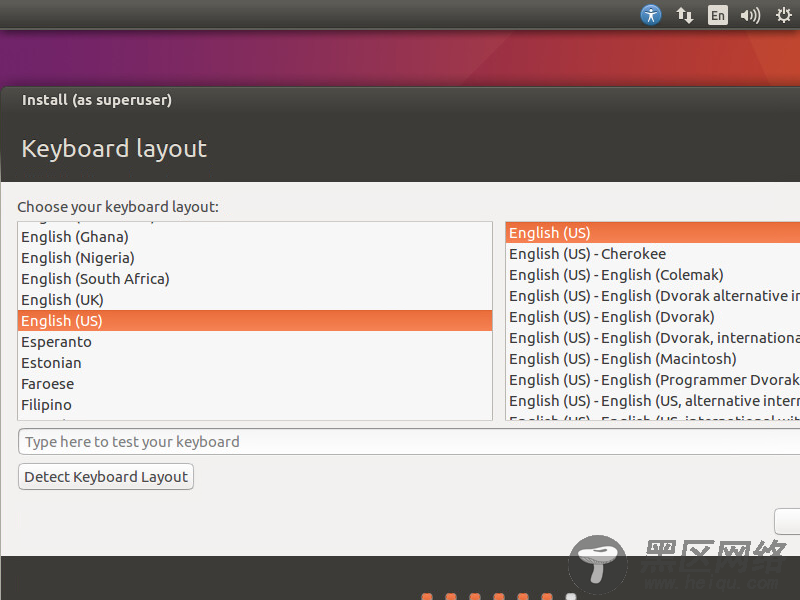Image resolution: width=800 pixels, height=600 pixels.
Task: Focus the 'Type here to test your keyboard' field
Action: click(x=409, y=442)
